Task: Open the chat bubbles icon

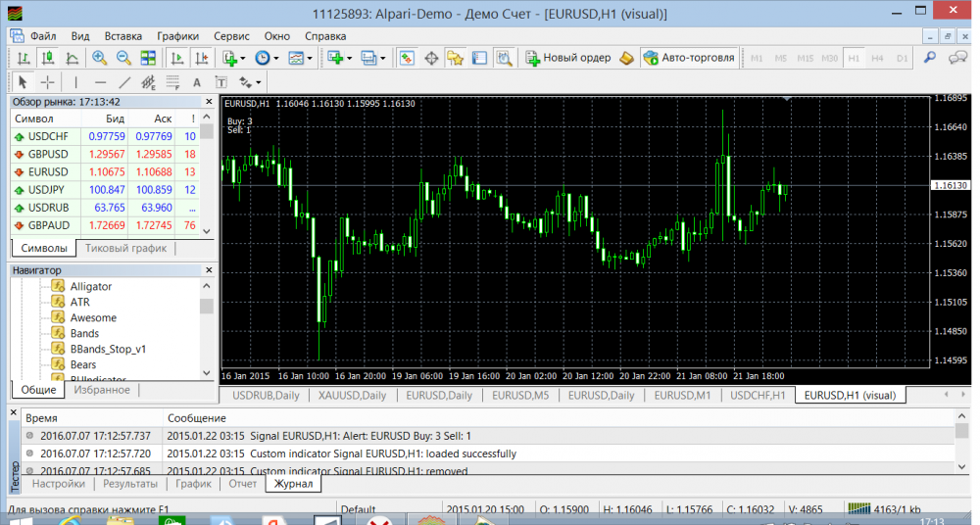Action: click(957, 58)
